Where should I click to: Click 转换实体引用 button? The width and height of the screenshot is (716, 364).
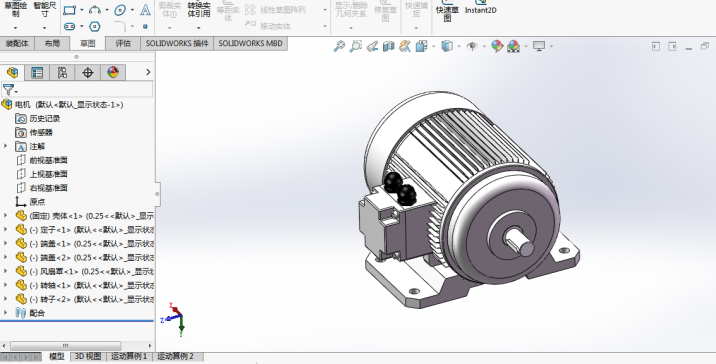[x=199, y=9]
